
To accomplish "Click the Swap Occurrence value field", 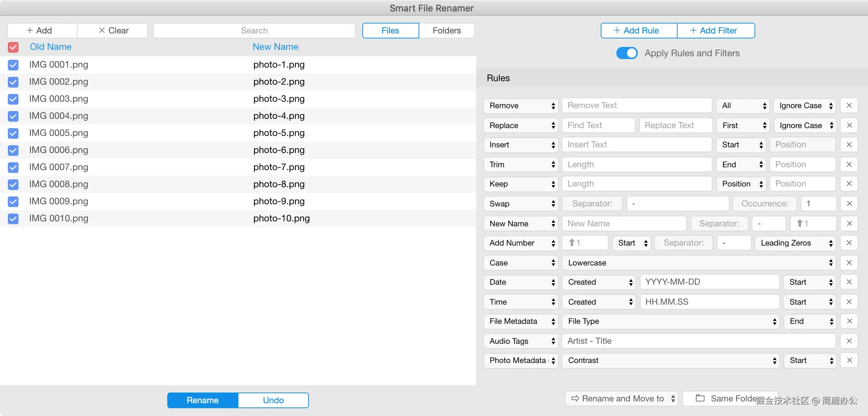I will click(819, 204).
